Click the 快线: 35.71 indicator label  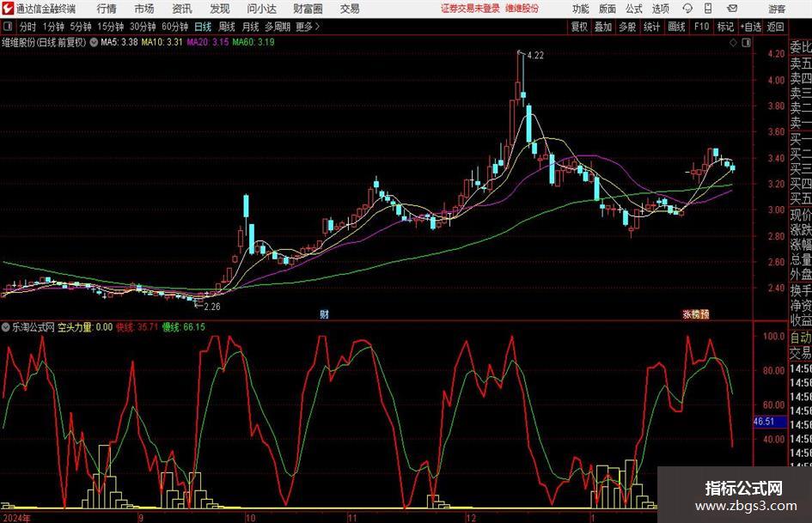137,327
